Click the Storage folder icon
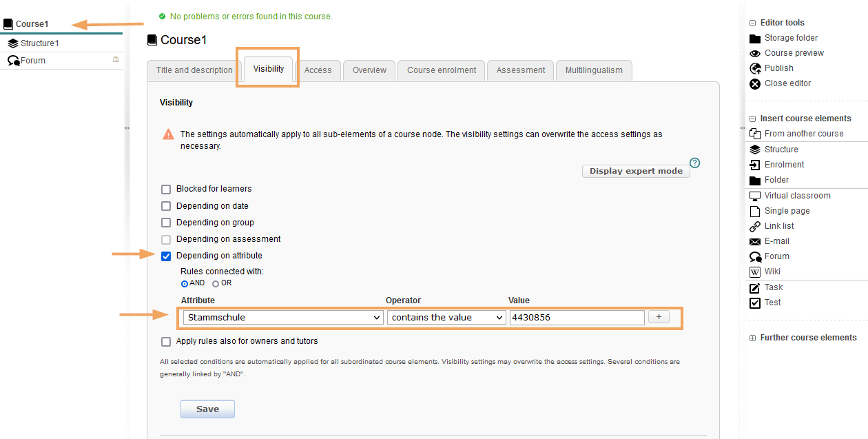868x439 pixels. (x=754, y=38)
